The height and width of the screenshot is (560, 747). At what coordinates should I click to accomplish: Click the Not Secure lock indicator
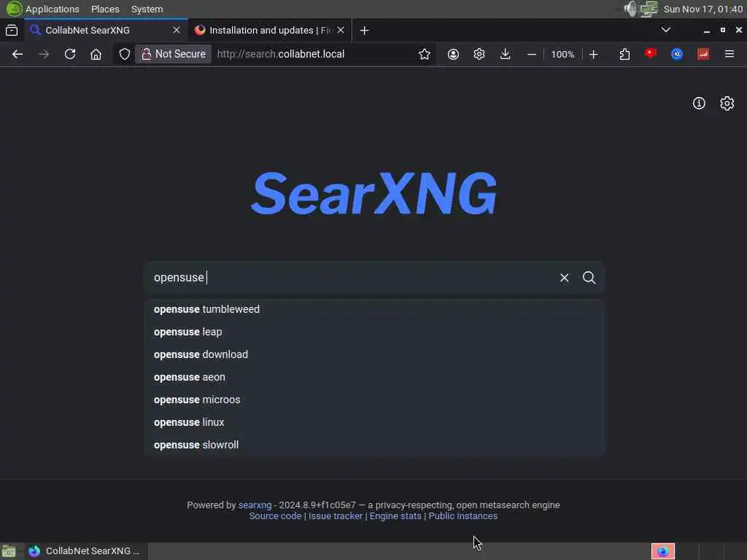coord(174,54)
